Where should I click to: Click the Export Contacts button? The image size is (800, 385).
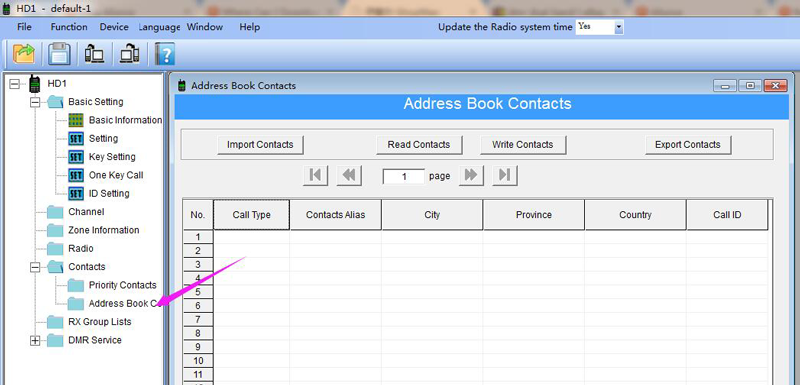click(x=688, y=145)
